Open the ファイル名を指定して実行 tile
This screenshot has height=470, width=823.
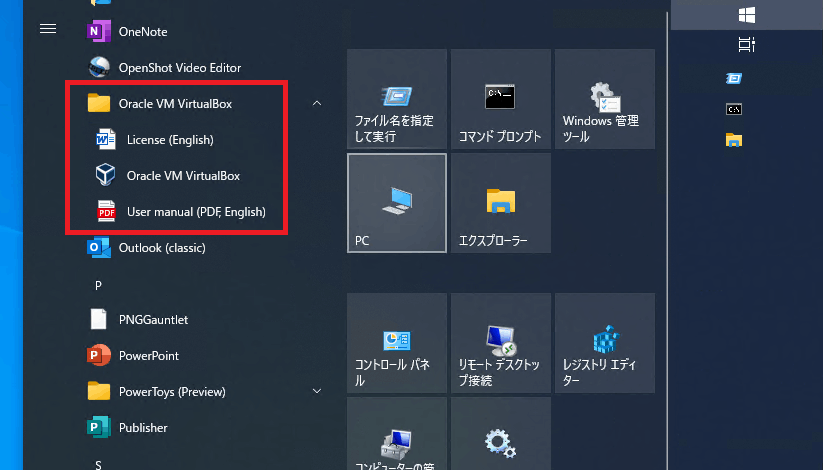click(x=397, y=99)
